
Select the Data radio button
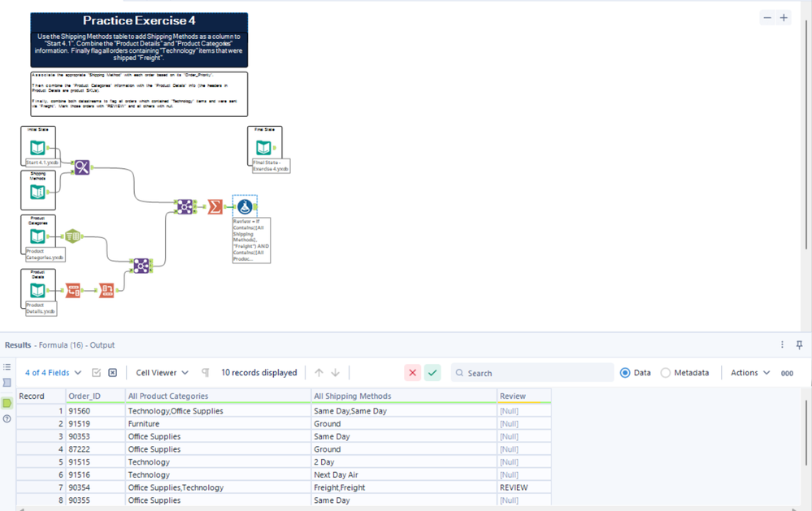point(625,373)
